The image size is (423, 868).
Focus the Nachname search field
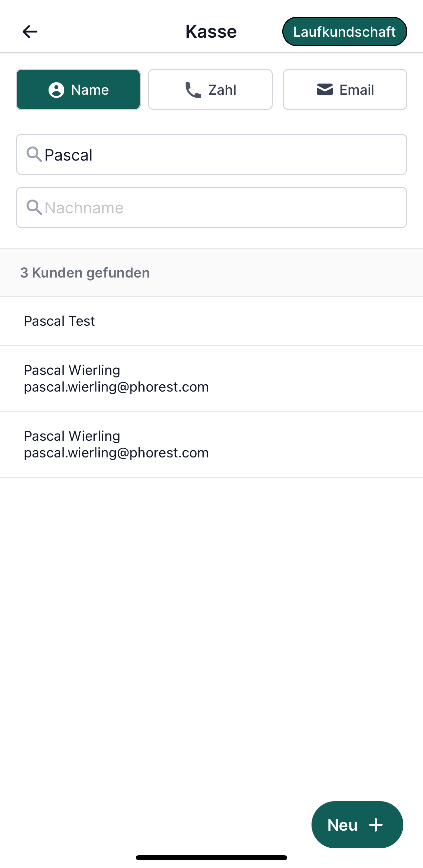pyautogui.click(x=211, y=207)
